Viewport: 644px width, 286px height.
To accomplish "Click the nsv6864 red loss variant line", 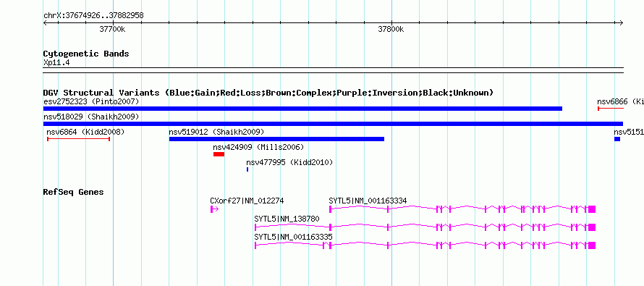I will (x=78, y=139).
